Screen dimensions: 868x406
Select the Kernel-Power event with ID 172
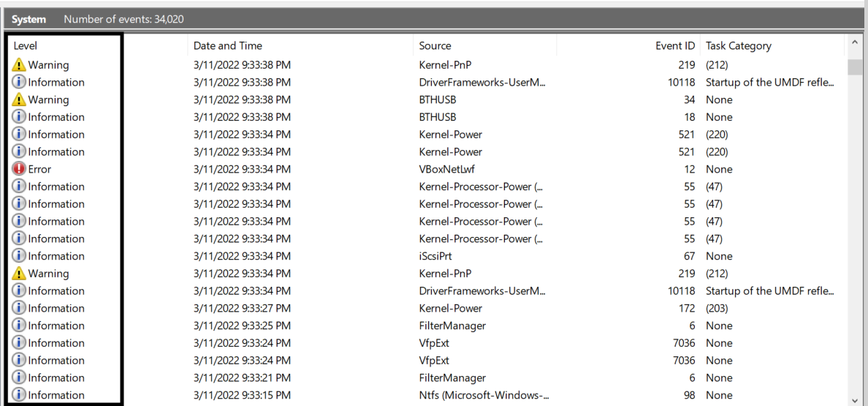coord(450,308)
